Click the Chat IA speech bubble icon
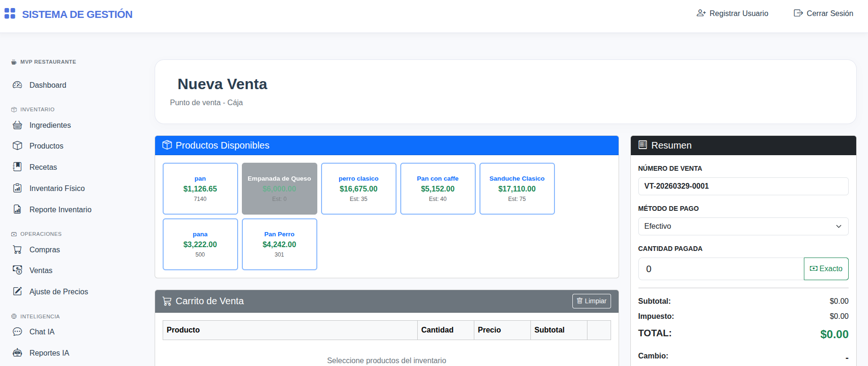The height and width of the screenshot is (366, 868). point(17,332)
